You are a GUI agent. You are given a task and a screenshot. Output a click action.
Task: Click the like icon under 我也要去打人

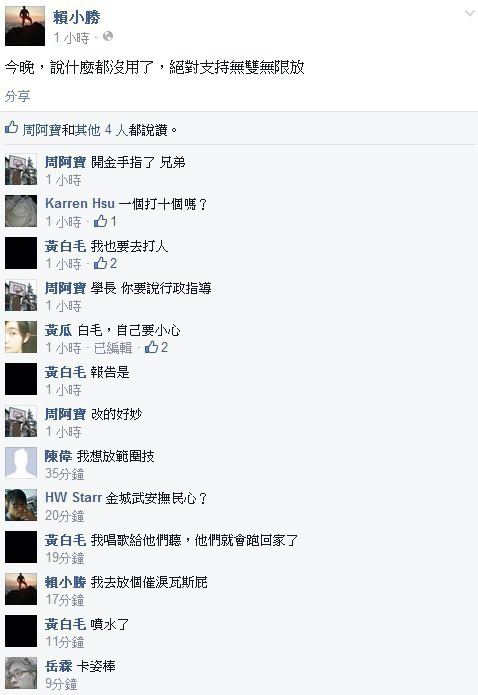101,263
